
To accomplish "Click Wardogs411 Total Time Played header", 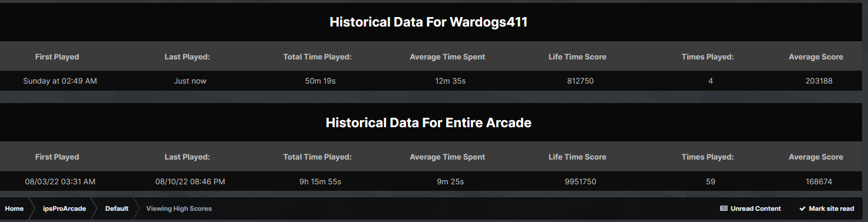I will (317, 57).
